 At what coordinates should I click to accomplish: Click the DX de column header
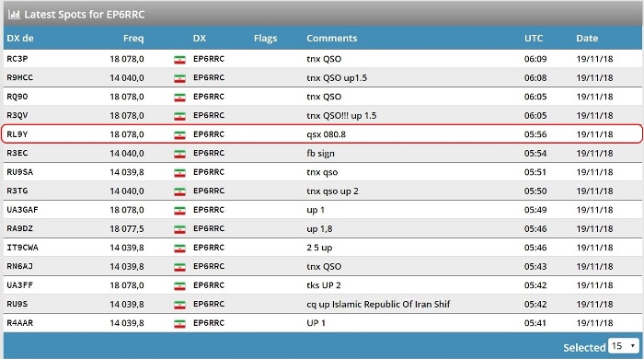(20, 38)
